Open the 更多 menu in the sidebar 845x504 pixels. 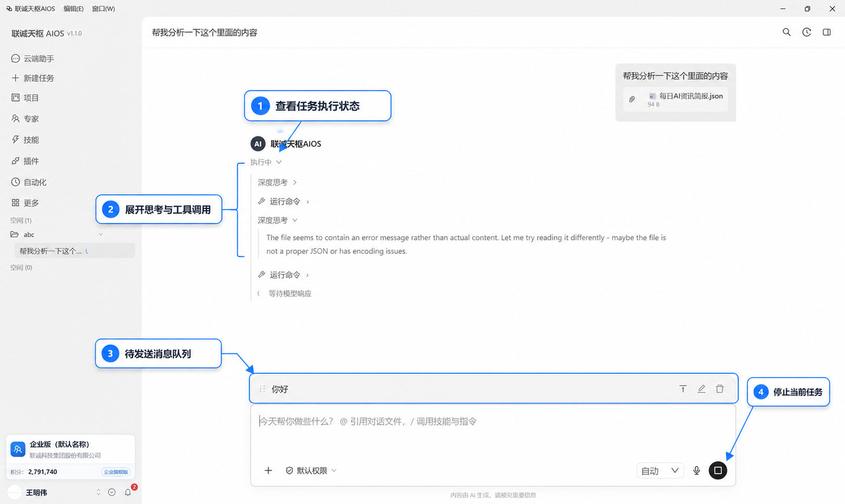(25, 203)
